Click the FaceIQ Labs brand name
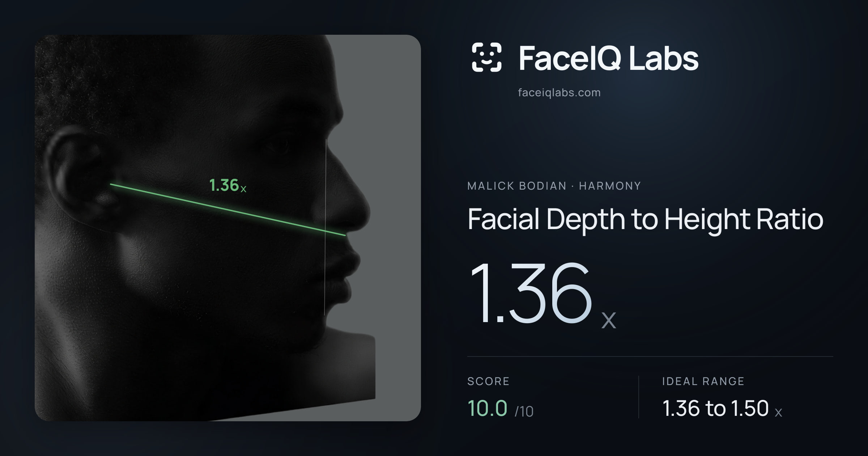This screenshot has height=456, width=868. pos(608,58)
